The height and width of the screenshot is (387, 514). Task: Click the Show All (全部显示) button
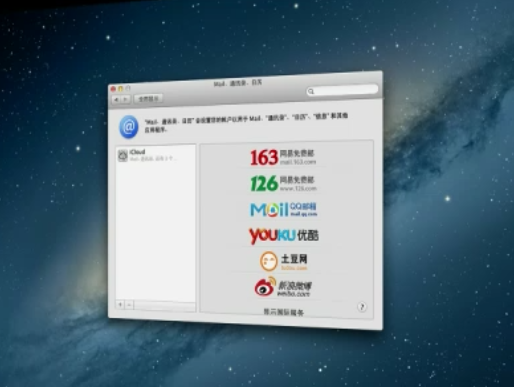coord(148,99)
